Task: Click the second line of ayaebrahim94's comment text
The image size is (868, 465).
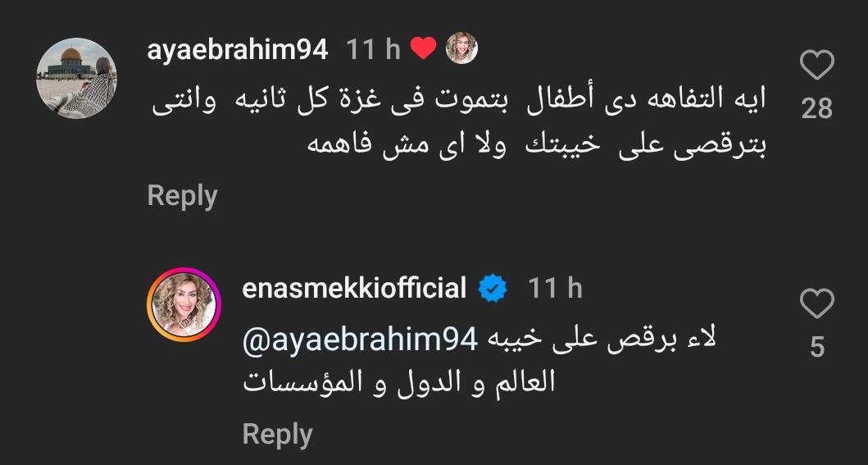Action: [x=537, y=144]
